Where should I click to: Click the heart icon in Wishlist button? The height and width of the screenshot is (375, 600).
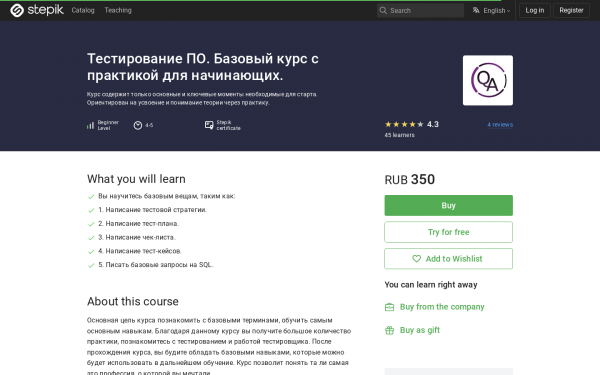tap(416, 259)
